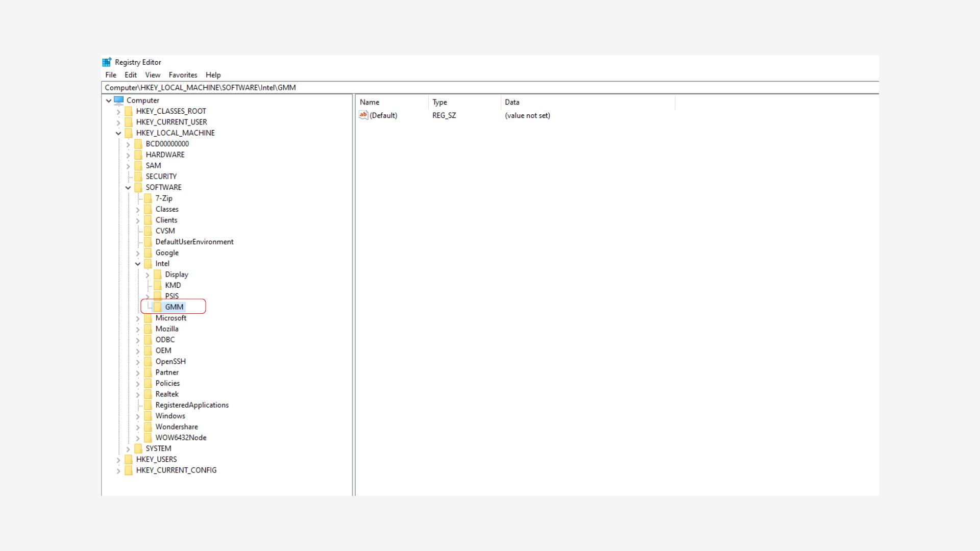The height and width of the screenshot is (551, 980).
Task: Click the (Default) string value icon
Action: (363, 115)
